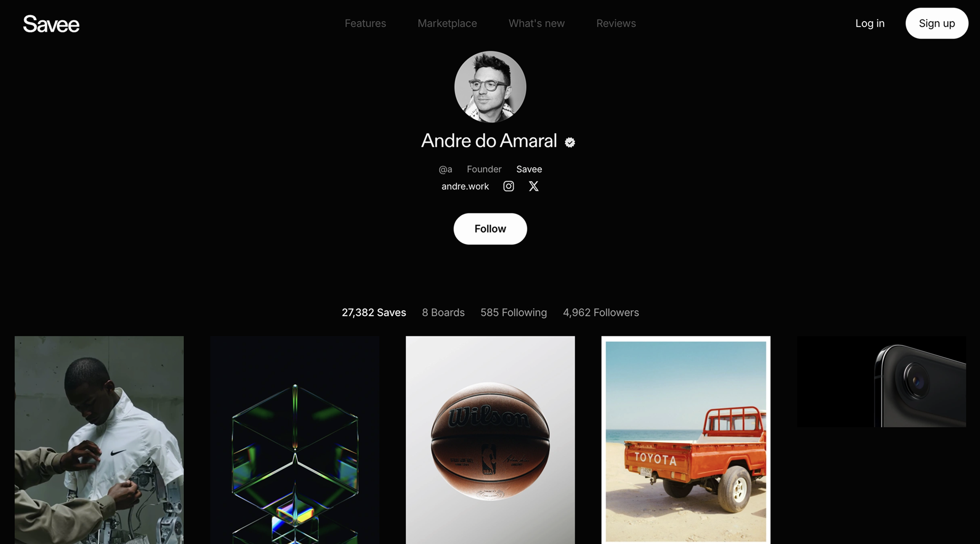This screenshot has height=544, width=980.
Task: Open the Wilson basketball image
Action: (x=490, y=440)
